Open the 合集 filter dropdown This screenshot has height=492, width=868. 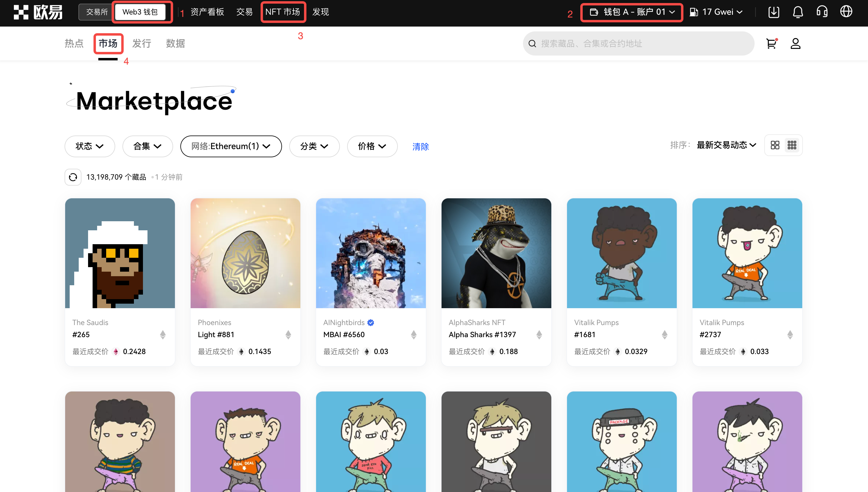147,146
